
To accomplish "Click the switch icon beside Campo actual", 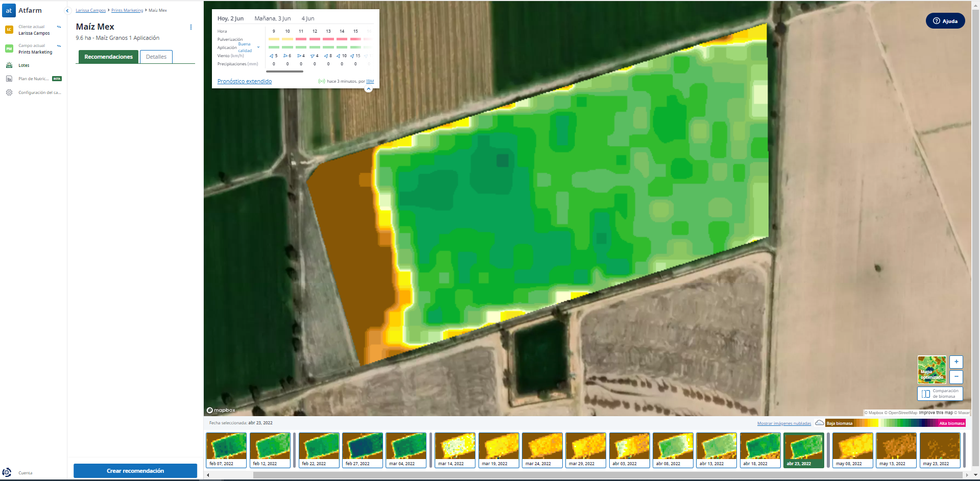I will click(x=59, y=46).
